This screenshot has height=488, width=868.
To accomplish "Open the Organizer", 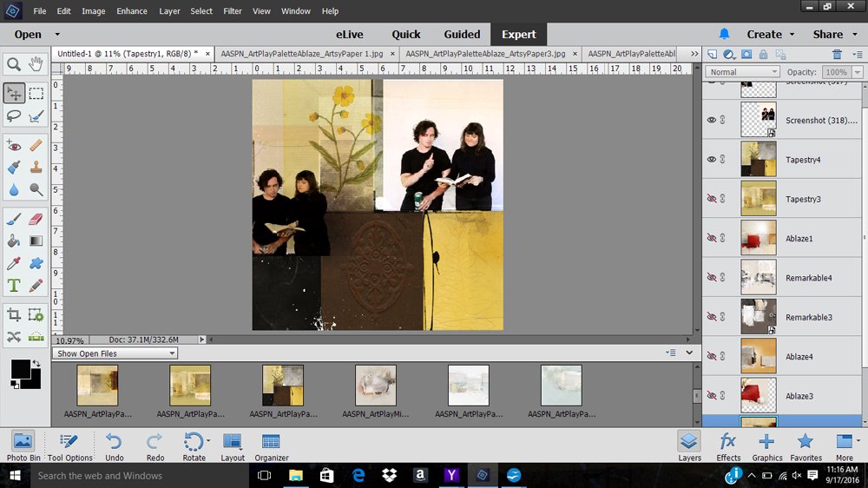I will click(271, 446).
